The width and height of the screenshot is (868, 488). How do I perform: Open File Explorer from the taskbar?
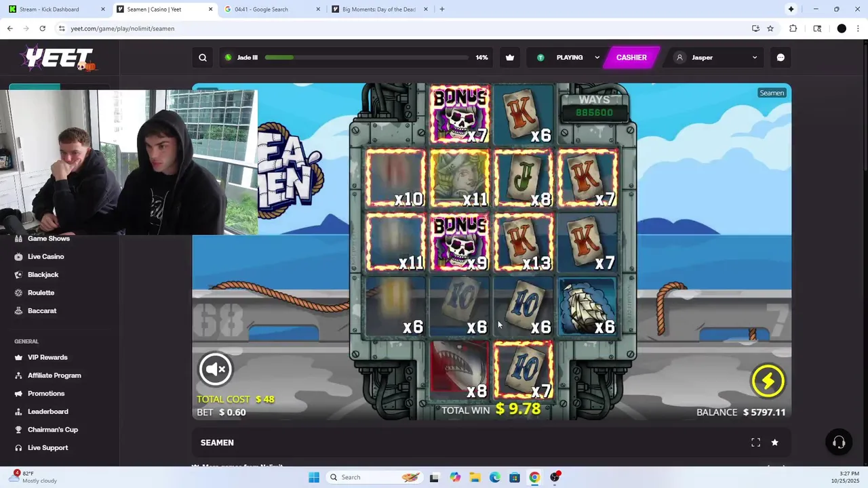click(x=475, y=477)
